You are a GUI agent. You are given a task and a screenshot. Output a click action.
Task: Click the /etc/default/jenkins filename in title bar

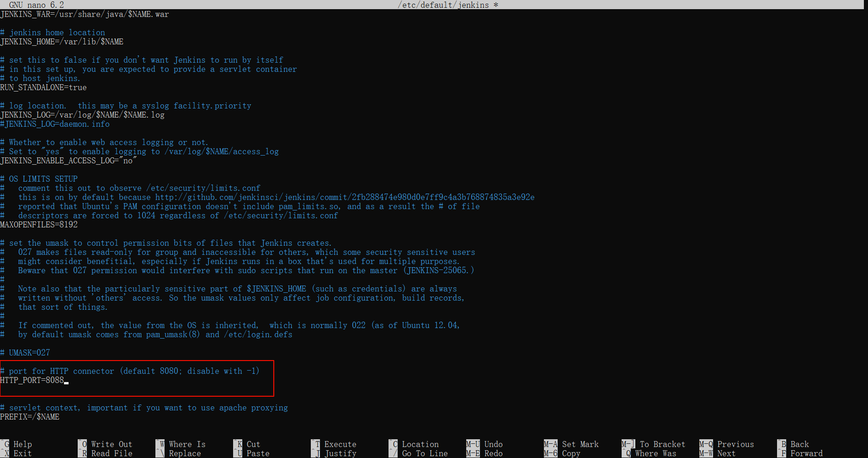443,5
